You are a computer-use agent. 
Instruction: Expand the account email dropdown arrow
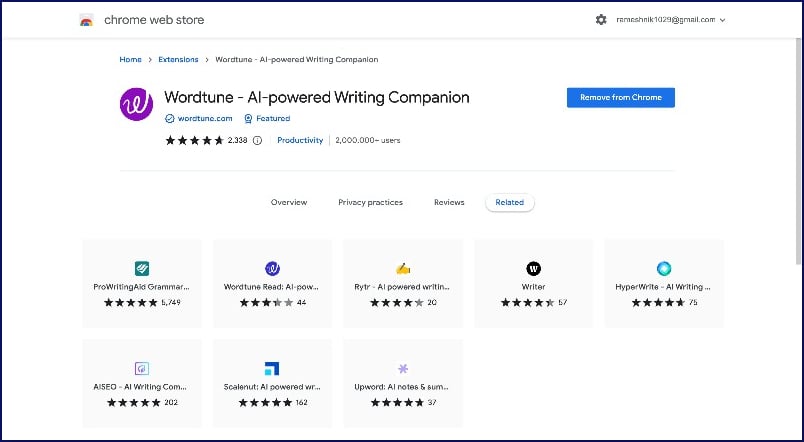[722, 21]
